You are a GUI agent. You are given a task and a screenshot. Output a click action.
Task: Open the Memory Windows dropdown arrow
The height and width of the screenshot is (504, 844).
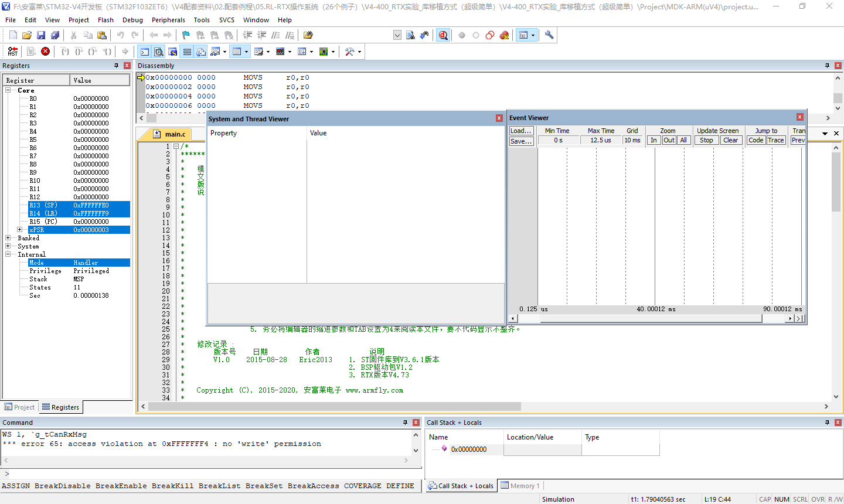pos(246,52)
